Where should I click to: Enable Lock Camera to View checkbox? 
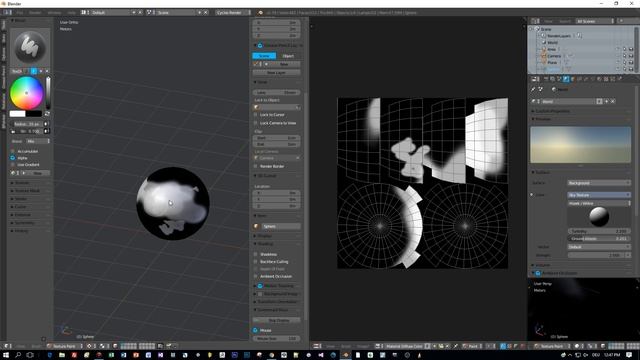point(256,123)
